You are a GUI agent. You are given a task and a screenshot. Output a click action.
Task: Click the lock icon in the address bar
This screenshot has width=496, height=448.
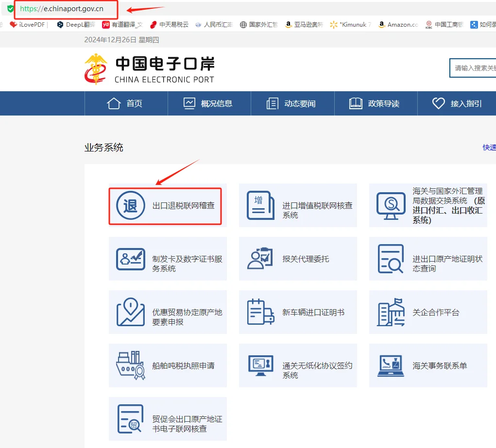pos(10,8)
